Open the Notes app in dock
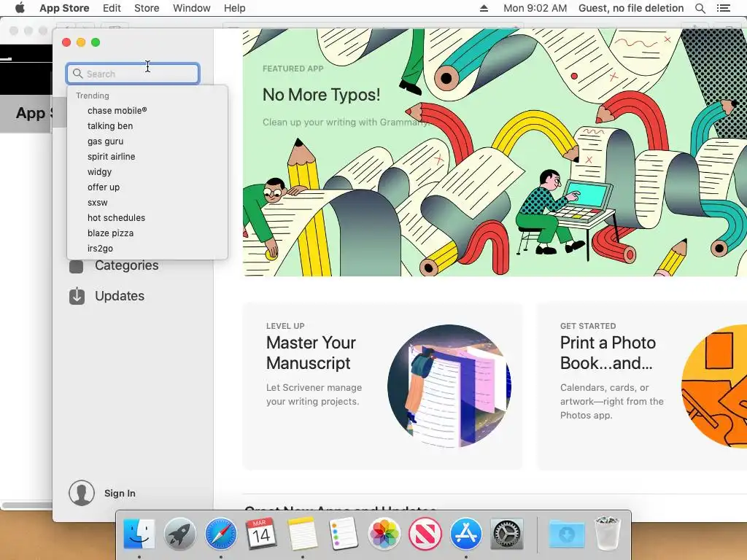The image size is (747, 560). click(x=302, y=534)
